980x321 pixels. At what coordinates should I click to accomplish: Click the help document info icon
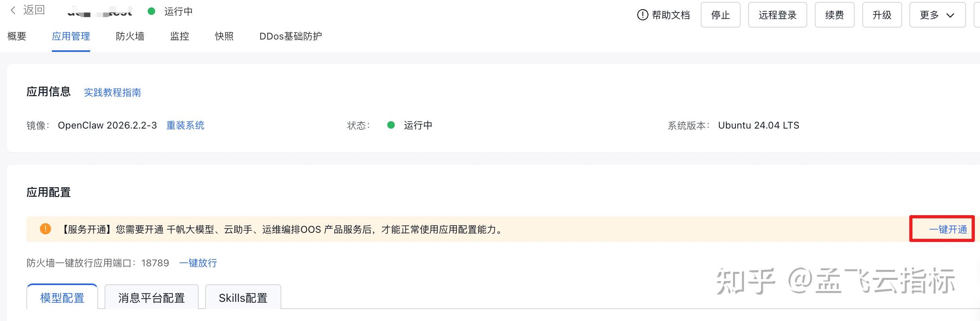coord(642,15)
